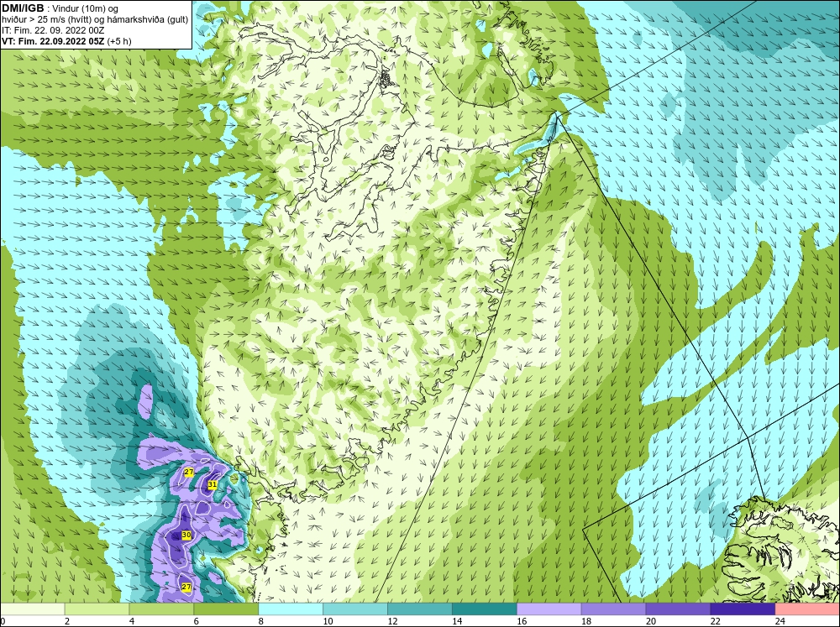Click the 22–24 m/s dark indigo legend swatch

743,609
